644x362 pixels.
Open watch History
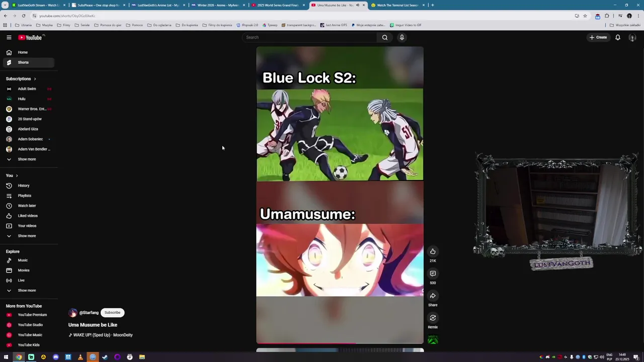(x=28, y=186)
